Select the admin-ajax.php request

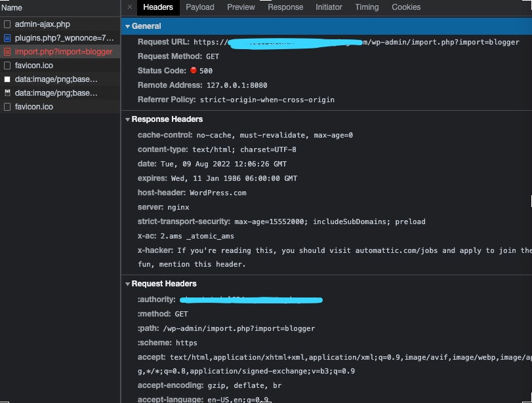click(60, 24)
